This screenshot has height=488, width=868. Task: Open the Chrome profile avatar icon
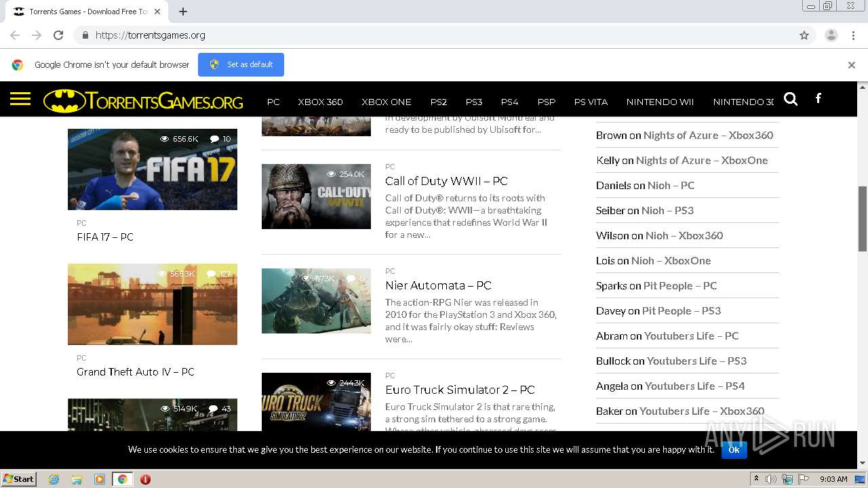pyautogui.click(x=831, y=35)
